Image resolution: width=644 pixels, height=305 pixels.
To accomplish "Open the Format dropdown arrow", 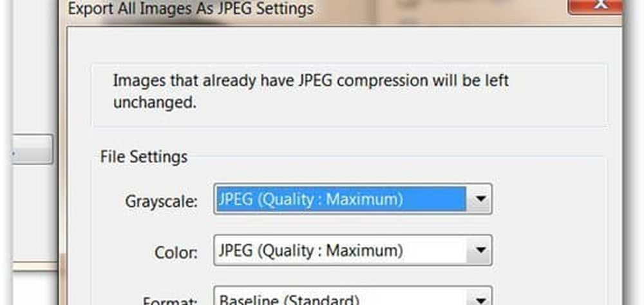I will (478, 297).
